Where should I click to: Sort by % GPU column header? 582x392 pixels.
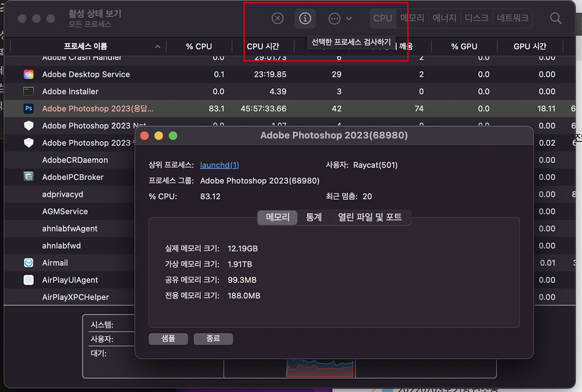(464, 46)
